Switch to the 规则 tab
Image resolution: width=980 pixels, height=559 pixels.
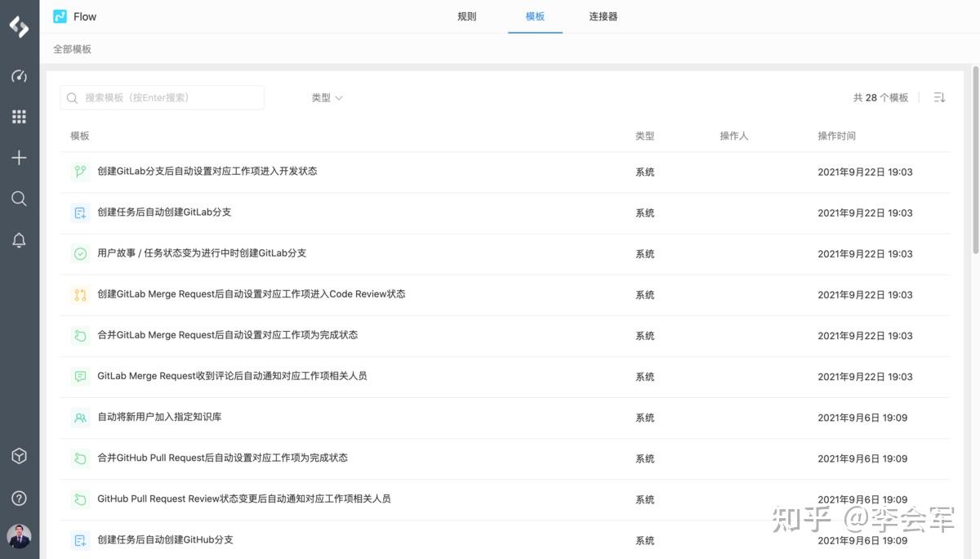[x=466, y=16]
